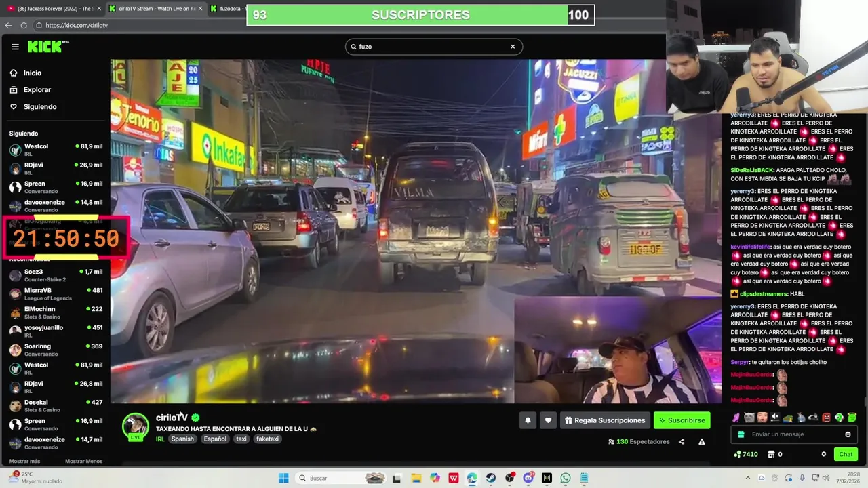Open WPS Office from the taskbar

click(454, 478)
